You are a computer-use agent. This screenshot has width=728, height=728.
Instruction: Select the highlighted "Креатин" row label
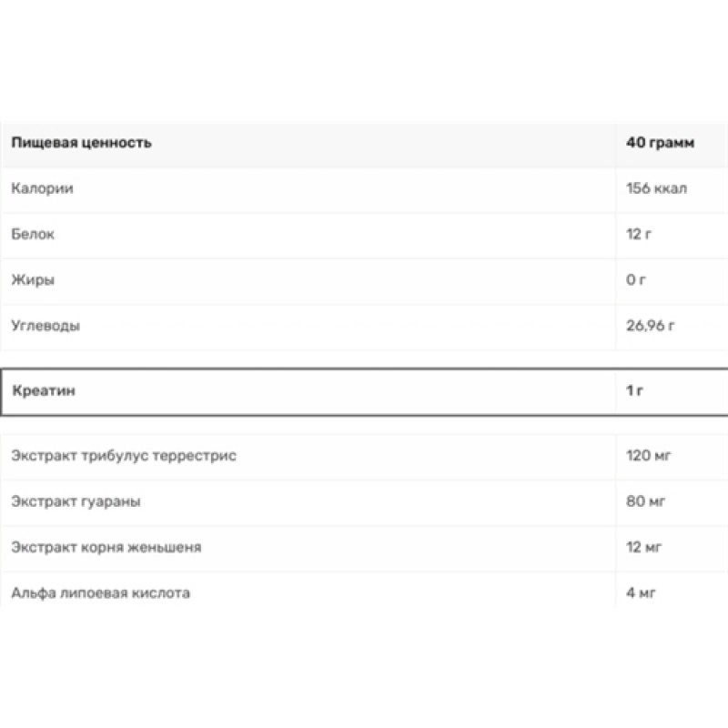click(x=44, y=391)
